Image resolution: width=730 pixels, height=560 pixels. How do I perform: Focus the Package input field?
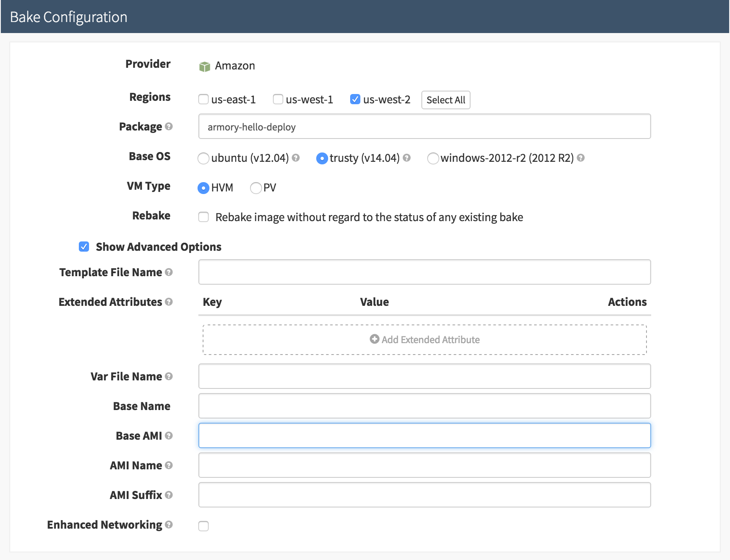pos(425,127)
